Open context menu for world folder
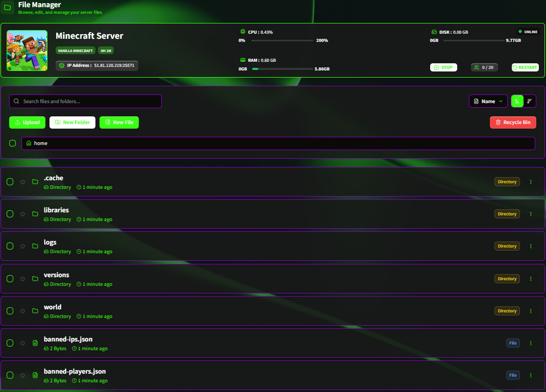 coord(531,310)
